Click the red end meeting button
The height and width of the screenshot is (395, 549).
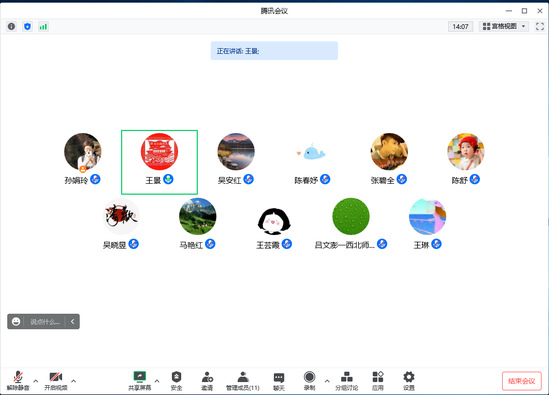click(x=522, y=381)
